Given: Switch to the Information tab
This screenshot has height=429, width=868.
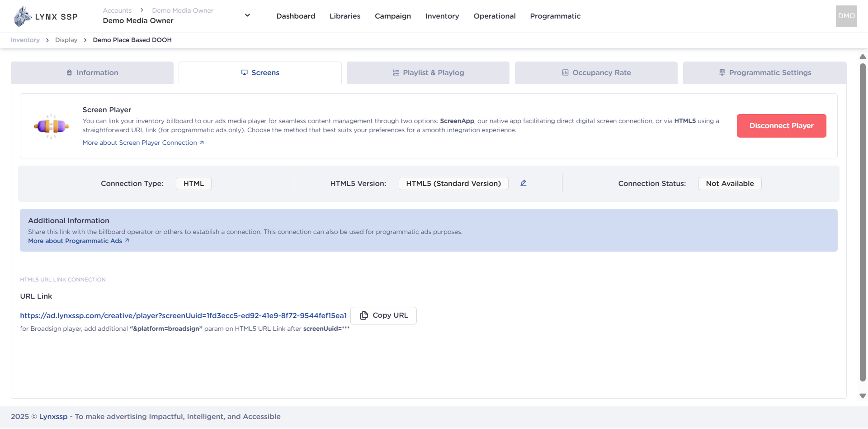Looking at the screenshot, I should point(92,73).
